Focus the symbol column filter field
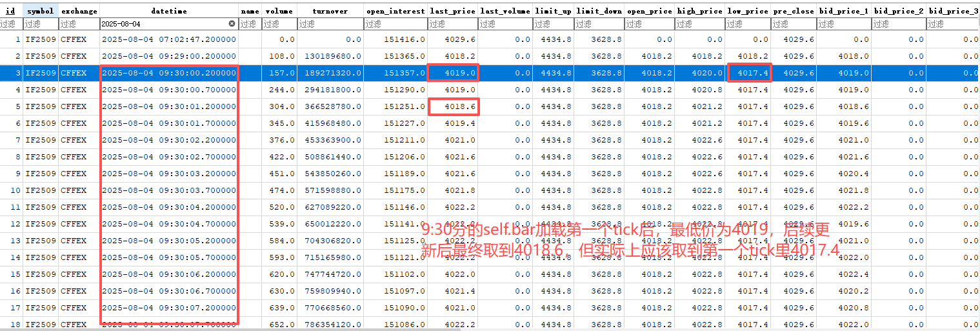The height and width of the screenshot is (331, 980). point(41,24)
